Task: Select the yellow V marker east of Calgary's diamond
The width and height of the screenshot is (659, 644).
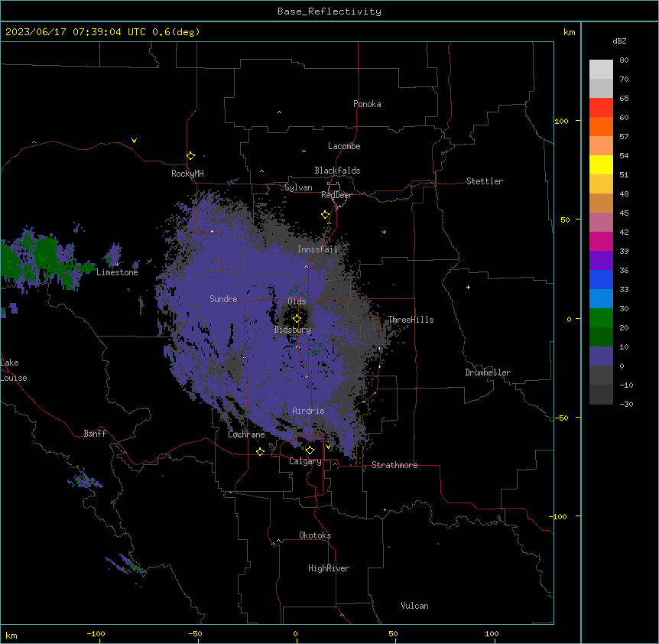Action: tap(328, 447)
